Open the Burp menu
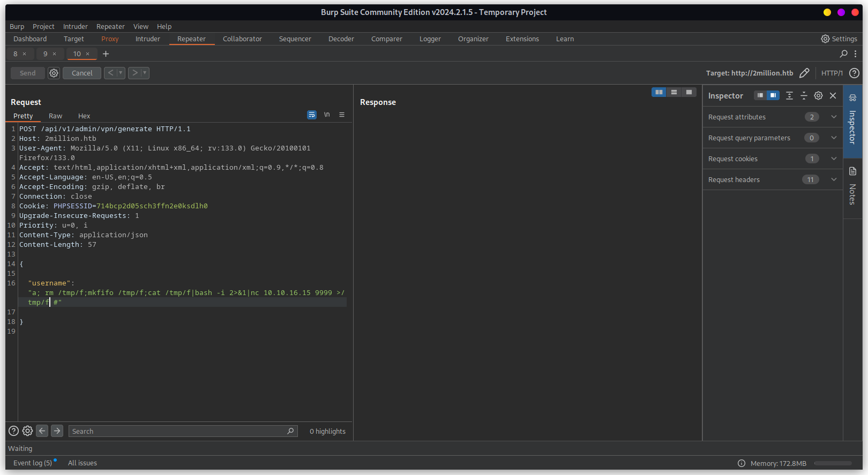The height and width of the screenshot is (475, 868). [x=17, y=26]
